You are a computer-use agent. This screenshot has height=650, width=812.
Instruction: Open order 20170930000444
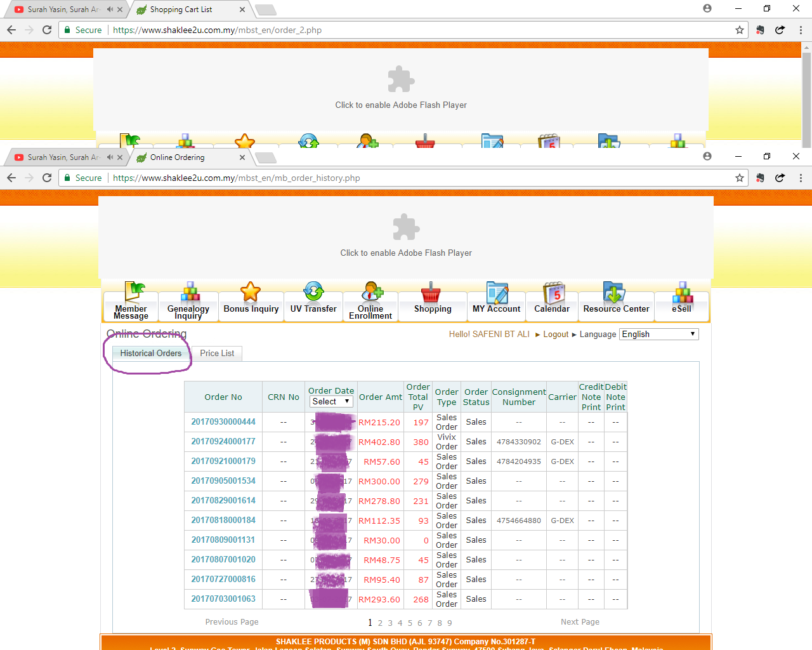click(223, 421)
